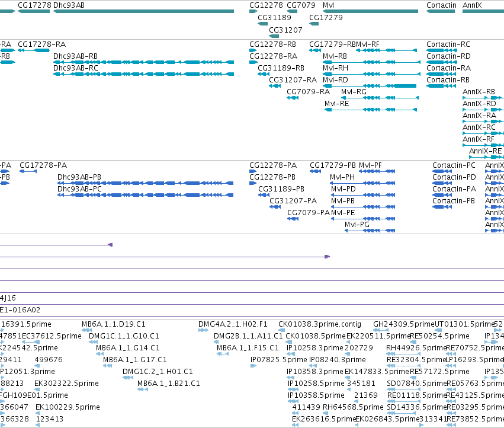Select the Mvl-RB transcript label

[x=335, y=56]
